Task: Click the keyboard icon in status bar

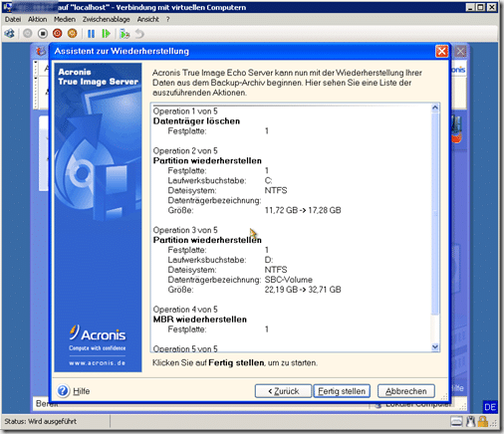Action: pos(456,422)
